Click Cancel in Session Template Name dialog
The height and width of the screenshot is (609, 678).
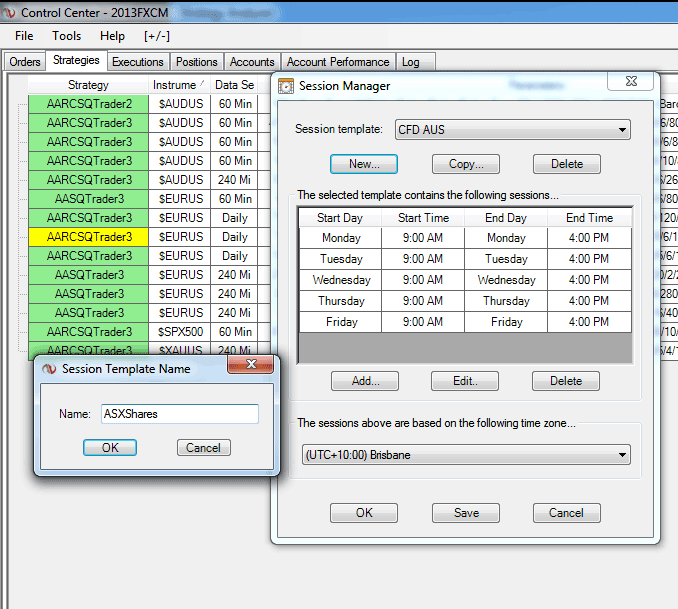point(204,448)
